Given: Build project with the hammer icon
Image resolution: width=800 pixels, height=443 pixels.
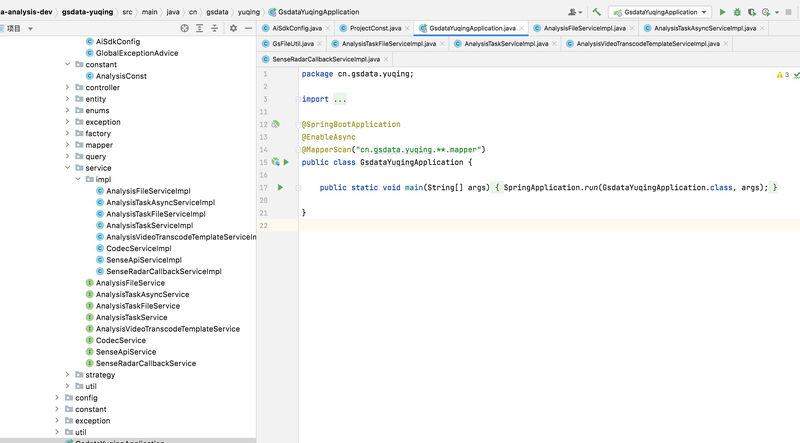Looking at the screenshot, I should tap(596, 12).
